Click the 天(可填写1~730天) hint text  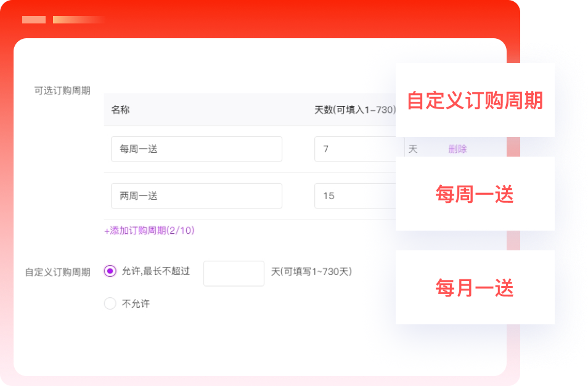311,271
